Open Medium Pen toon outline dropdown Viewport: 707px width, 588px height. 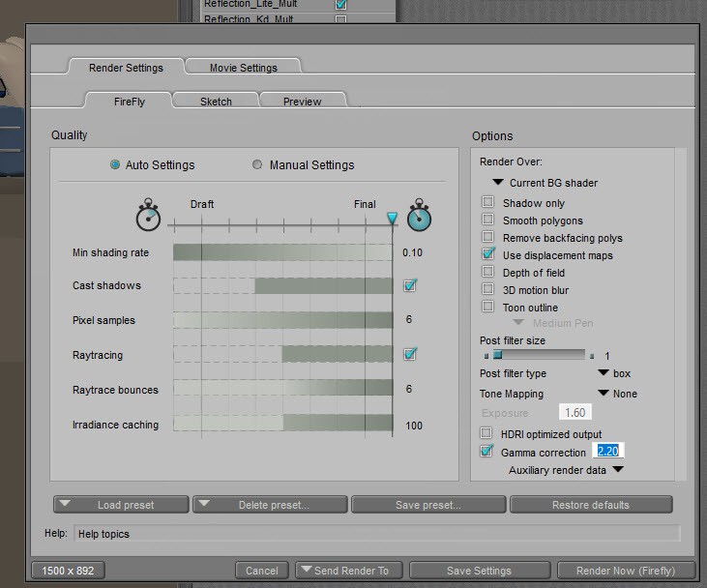click(553, 323)
